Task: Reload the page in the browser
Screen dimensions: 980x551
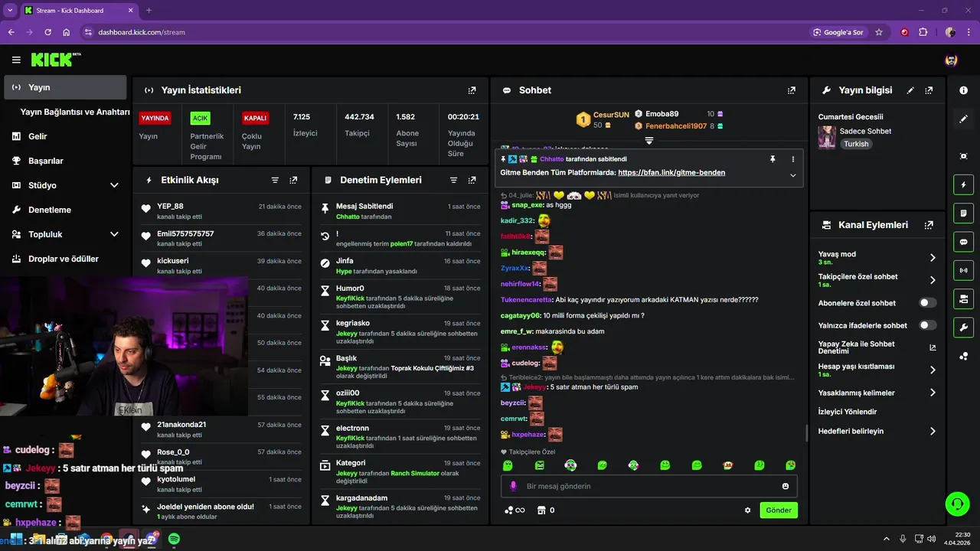Action: coord(47,32)
